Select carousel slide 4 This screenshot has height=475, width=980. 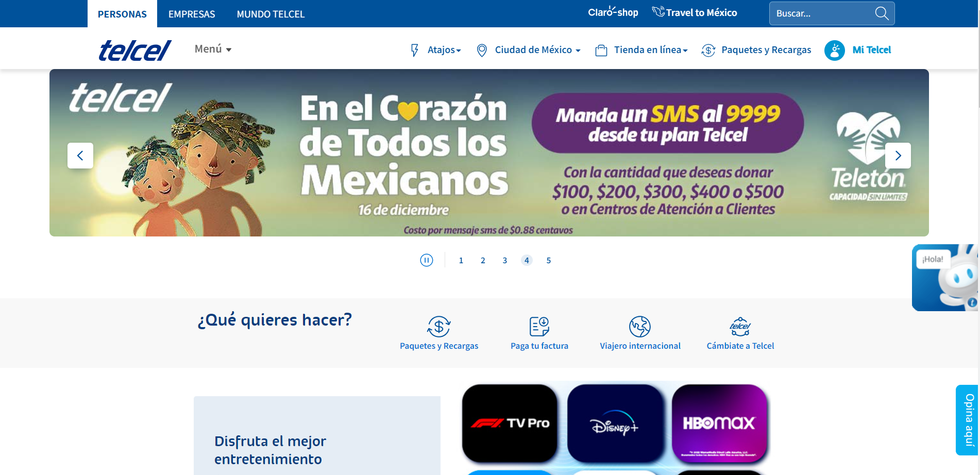point(527,260)
